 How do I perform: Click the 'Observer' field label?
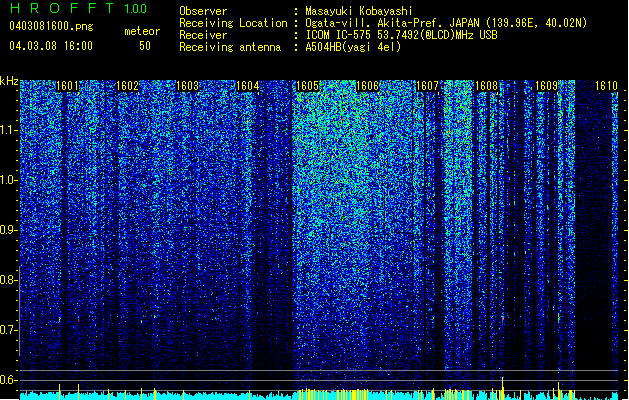tap(203, 11)
